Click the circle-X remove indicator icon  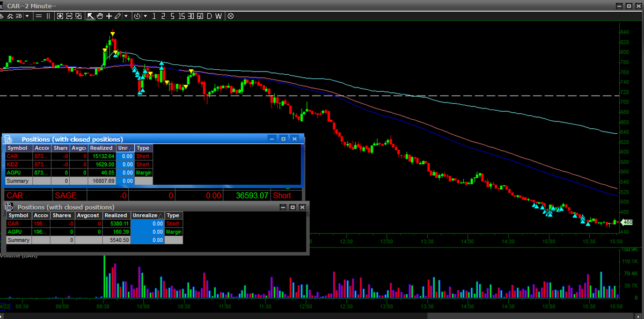230,16
